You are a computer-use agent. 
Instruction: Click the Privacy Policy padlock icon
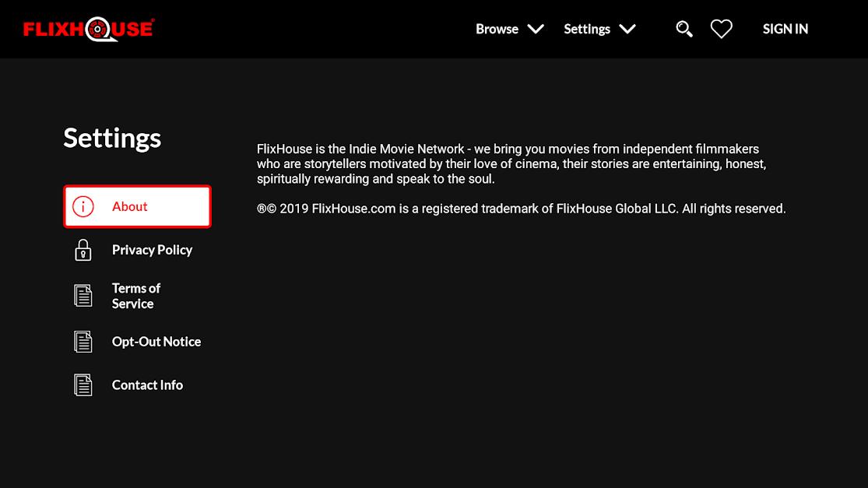tap(83, 250)
